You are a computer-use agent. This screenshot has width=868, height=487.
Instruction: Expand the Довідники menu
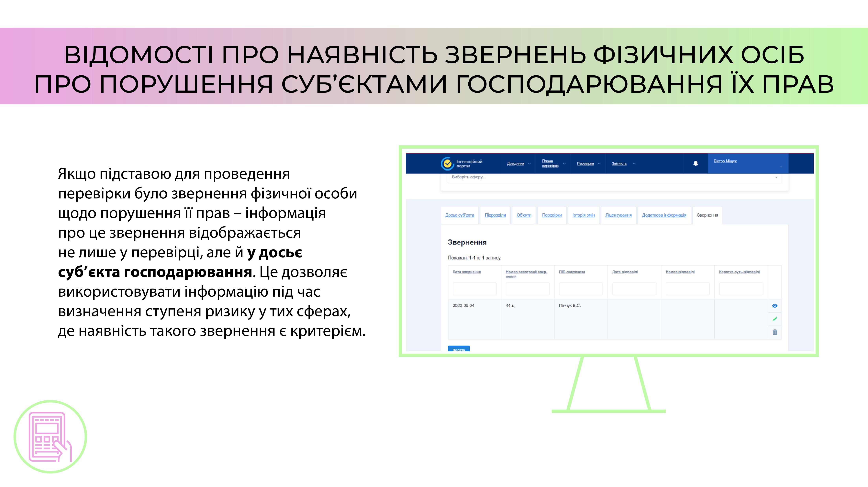(518, 164)
